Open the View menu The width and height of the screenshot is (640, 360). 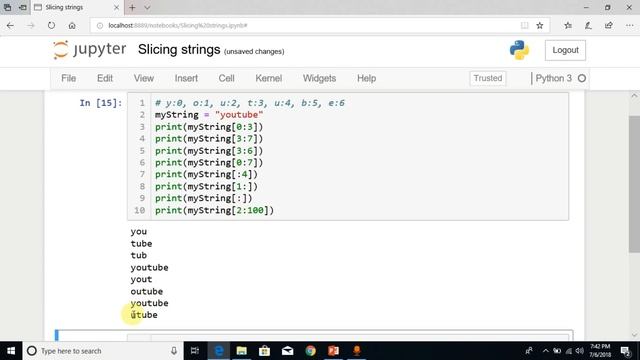[144, 78]
